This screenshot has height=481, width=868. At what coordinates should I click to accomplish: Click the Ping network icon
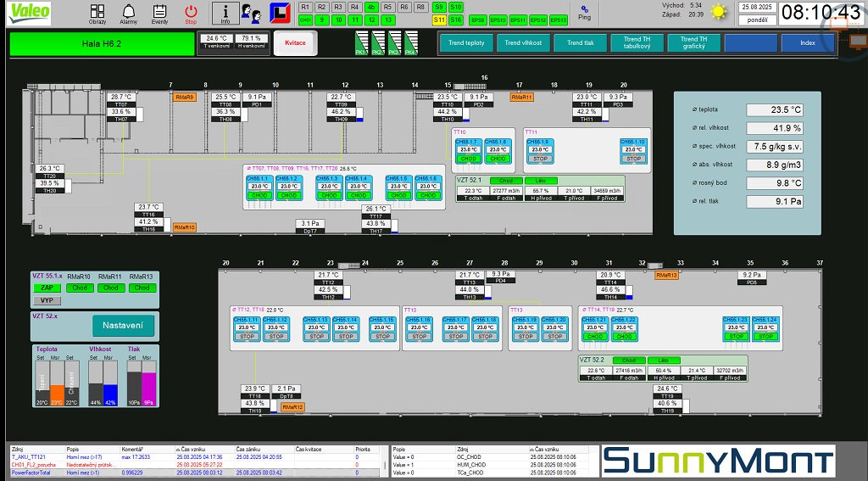coord(584,11)
